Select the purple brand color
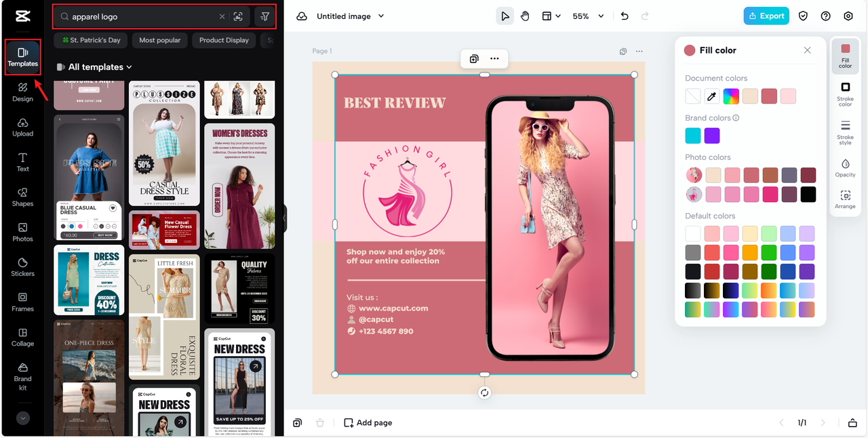Viewport: 868px width, 438px height. [712, 136]
